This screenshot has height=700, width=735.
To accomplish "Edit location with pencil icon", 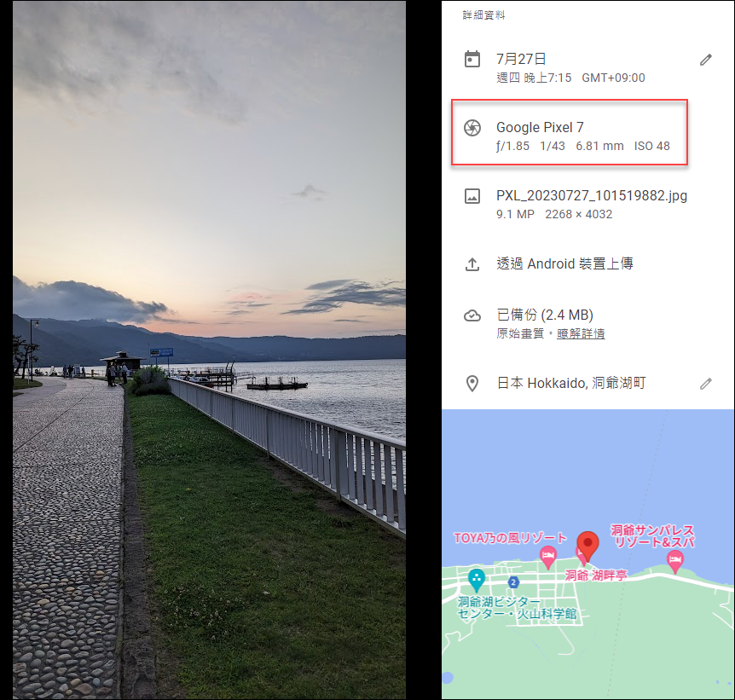I will [x=705, y=384].
